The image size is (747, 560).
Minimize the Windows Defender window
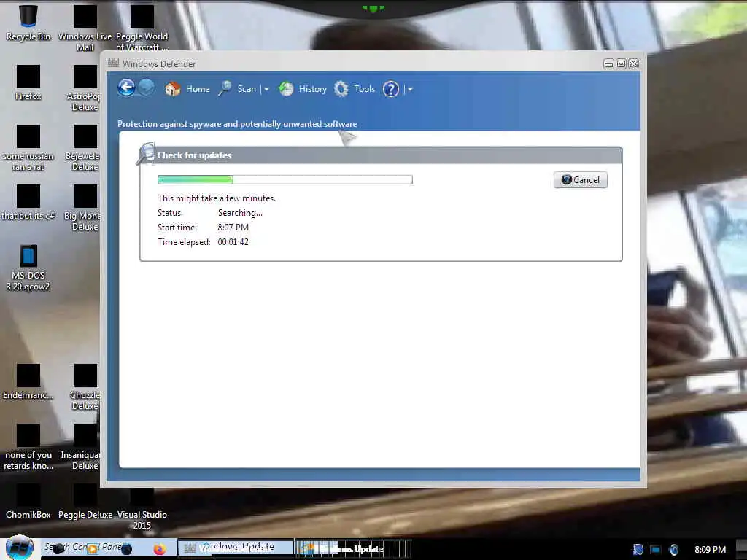click(x=608, y=64)
